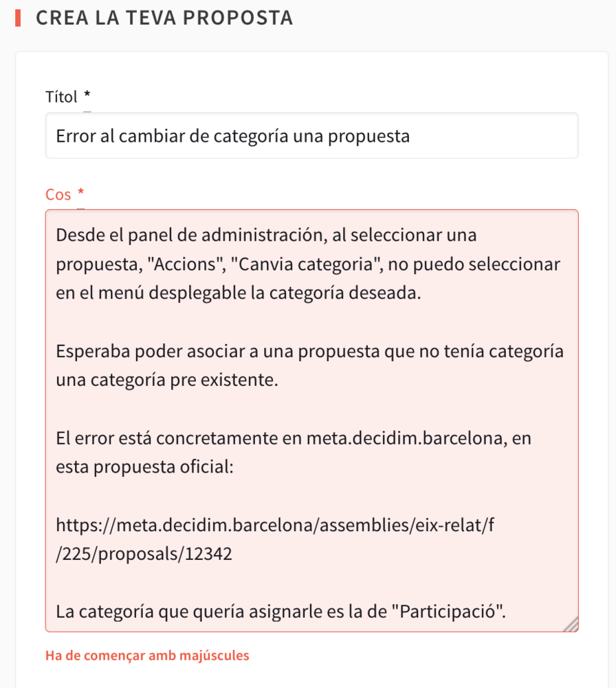Click the line "esta propuesta oficial:"

(146, 468)
